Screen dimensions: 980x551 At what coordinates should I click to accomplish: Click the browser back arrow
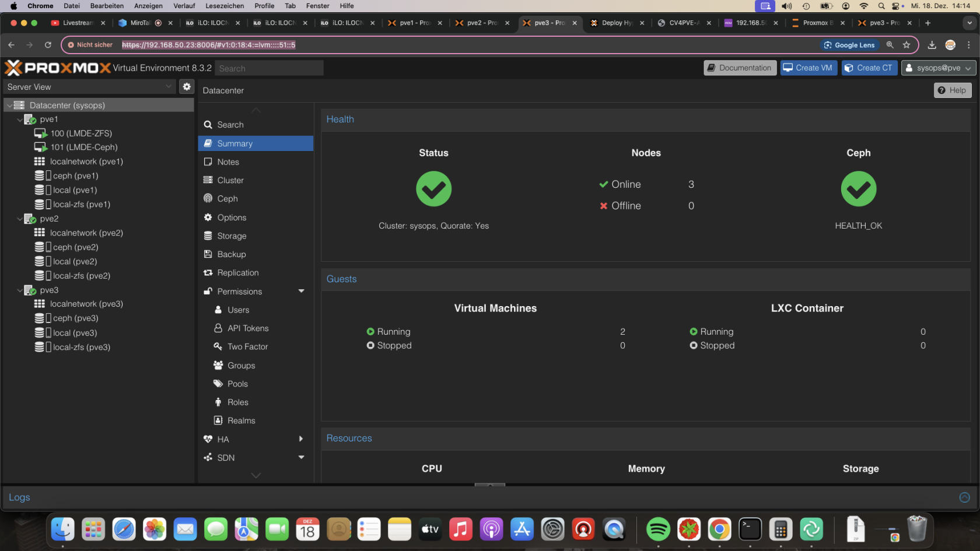[11, 45]
